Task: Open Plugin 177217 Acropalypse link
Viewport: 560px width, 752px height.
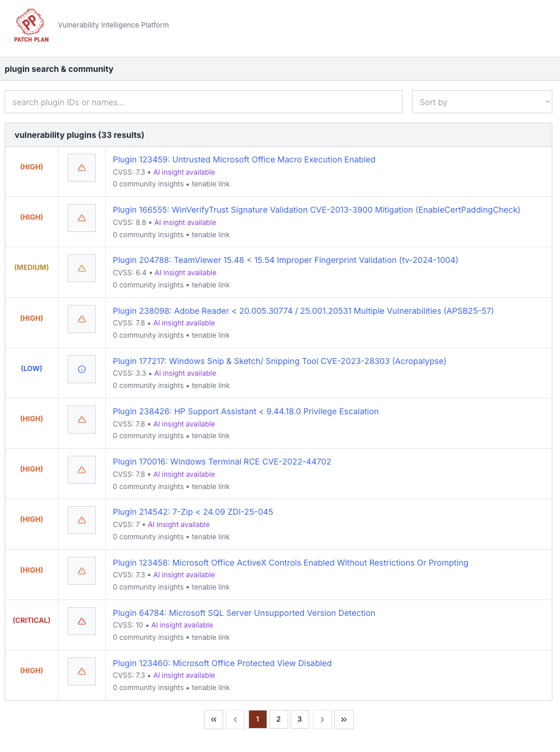Action: [x=279, y=361]
